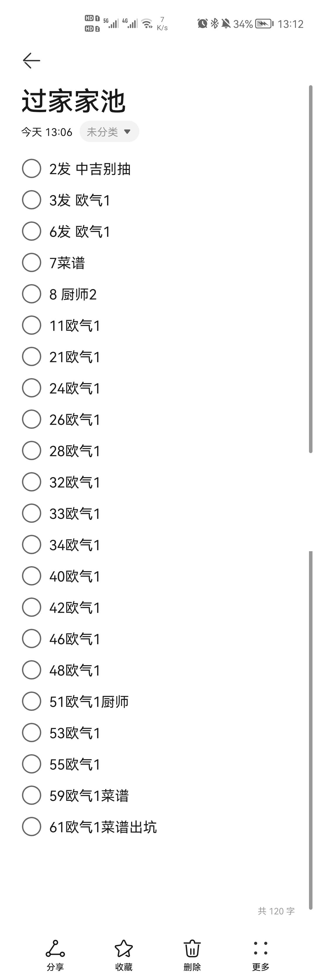Tap the alarm clock status icon

(202, 24)
